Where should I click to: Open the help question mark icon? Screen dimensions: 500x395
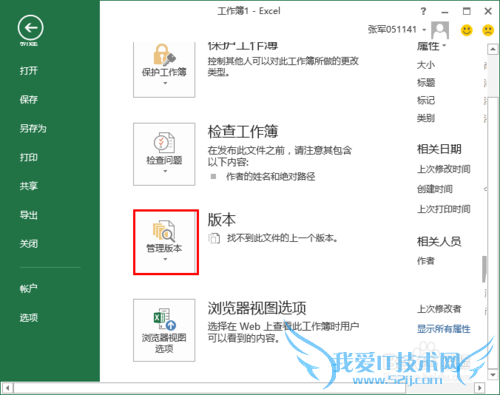point(423,11)
